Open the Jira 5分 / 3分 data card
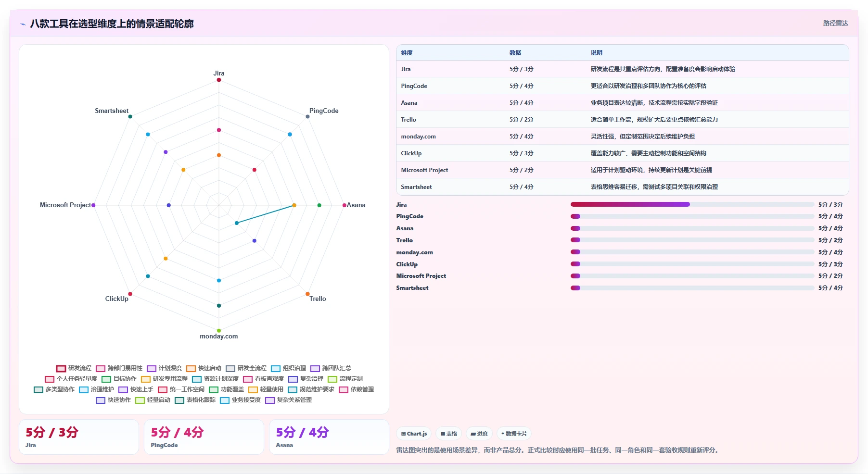 click(79, 437)
